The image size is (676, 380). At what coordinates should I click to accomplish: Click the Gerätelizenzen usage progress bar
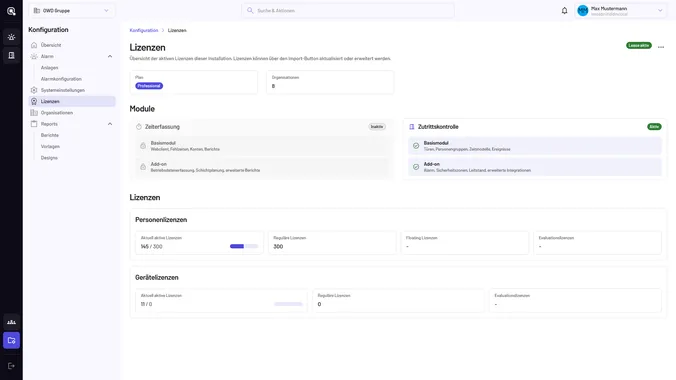click(x=288, y=304)
